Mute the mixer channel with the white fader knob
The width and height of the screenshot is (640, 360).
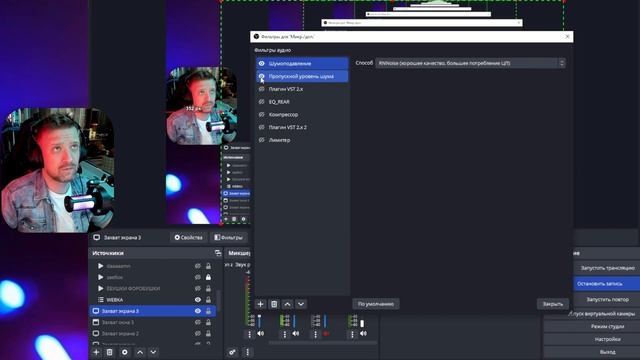click(363, 334)
